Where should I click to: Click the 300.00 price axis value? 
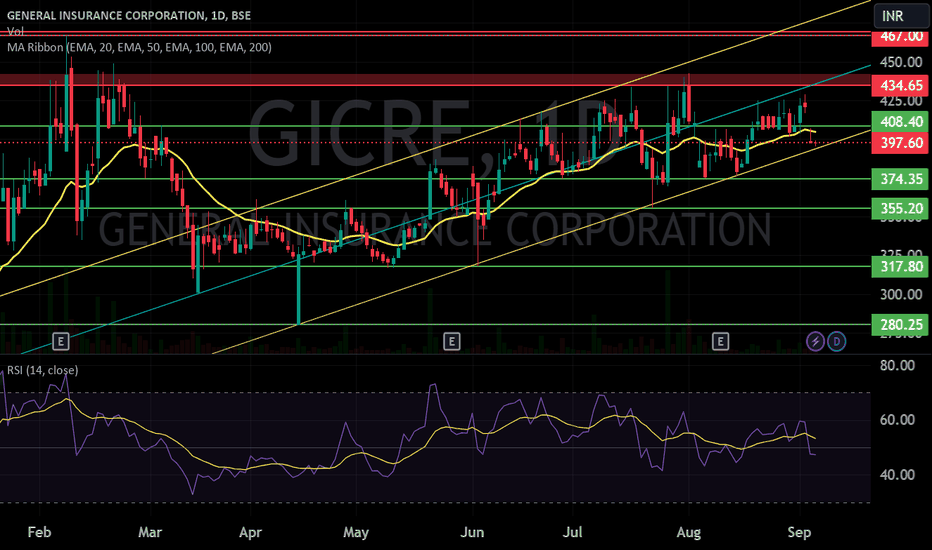901,294
